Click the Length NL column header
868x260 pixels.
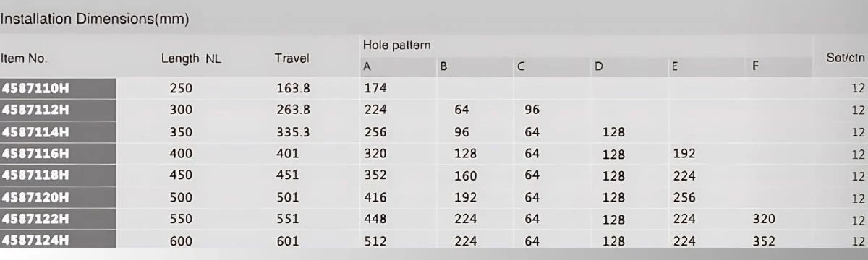(191, 58)
